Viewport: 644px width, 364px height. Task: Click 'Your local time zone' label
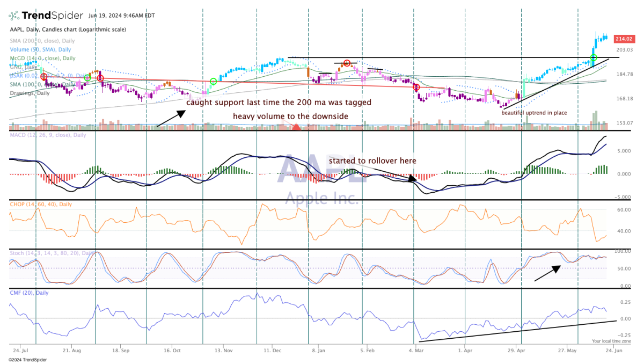point(611,341)
